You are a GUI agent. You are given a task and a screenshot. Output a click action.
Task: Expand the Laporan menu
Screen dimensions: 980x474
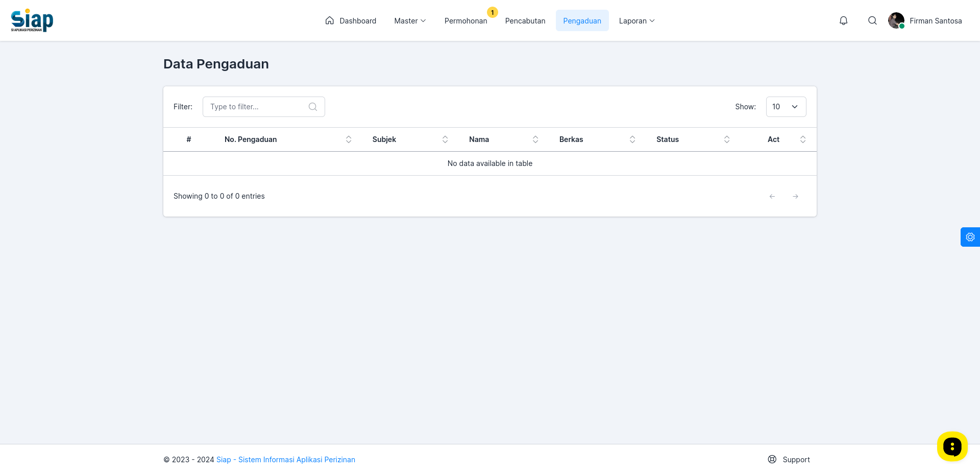(636, 21)
